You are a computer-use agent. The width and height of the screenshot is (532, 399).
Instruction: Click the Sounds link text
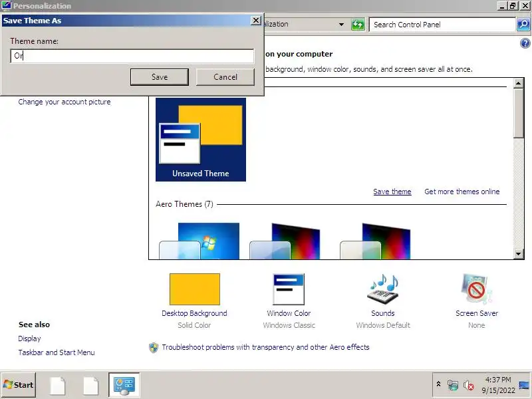click(383, 313)
